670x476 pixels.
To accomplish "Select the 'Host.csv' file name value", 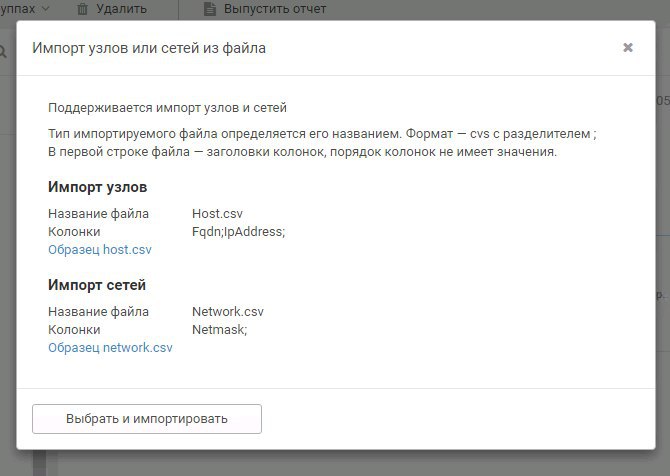I will [x=217, y=214].
